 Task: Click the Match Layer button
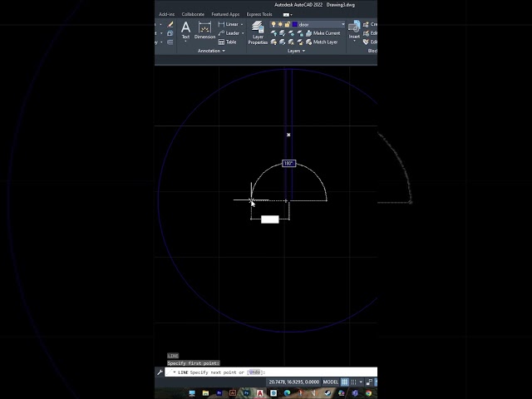click(x=322, y=42)
